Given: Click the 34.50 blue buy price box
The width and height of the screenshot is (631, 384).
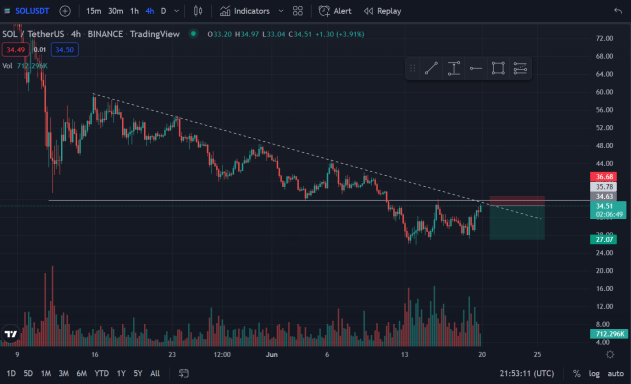Looking at the screenshot, I should 64,50.
